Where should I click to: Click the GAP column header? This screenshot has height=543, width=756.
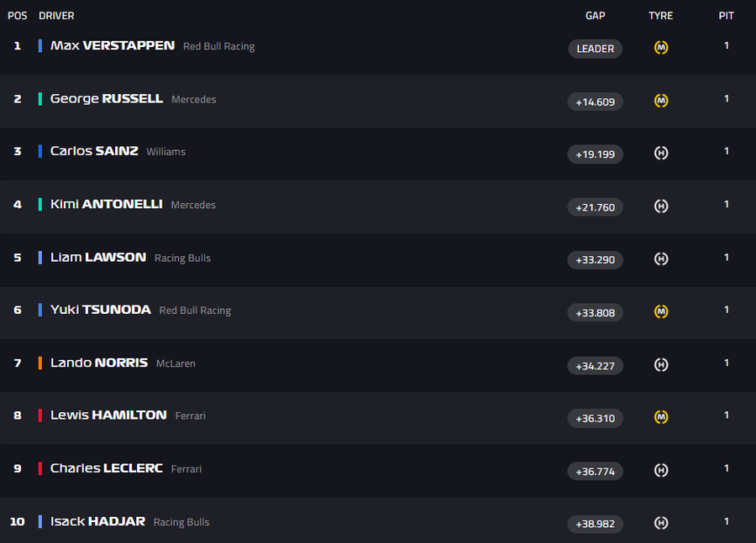[x=595, y=16]
